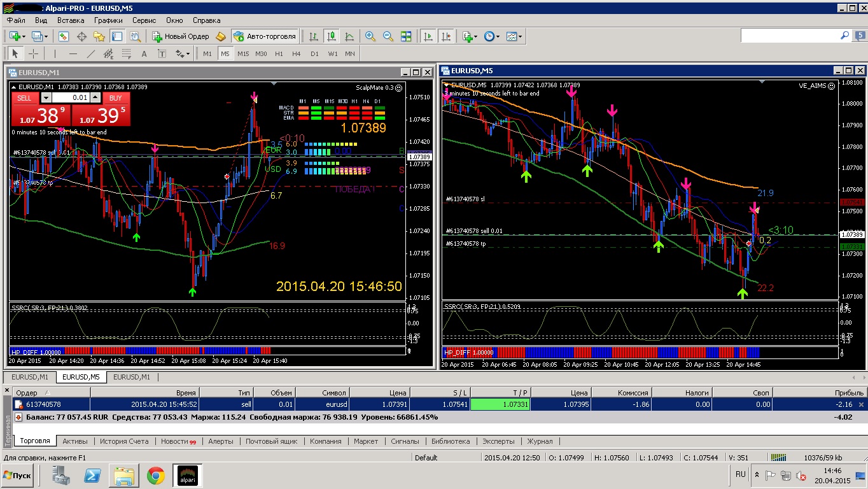Zoom in on the chart
The width and height of the screenshot is (868, 489).
370,36
